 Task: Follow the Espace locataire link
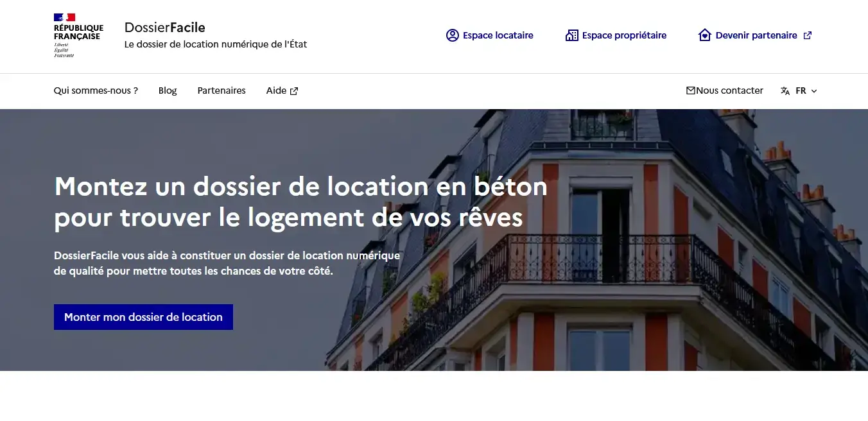498,35
